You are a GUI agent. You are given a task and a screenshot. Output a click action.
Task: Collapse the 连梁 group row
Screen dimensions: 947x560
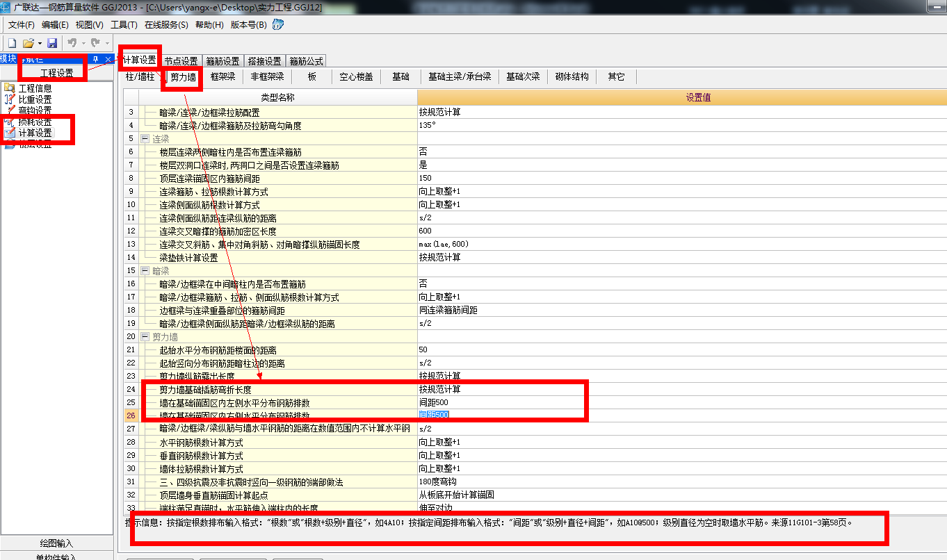point(145,138)
